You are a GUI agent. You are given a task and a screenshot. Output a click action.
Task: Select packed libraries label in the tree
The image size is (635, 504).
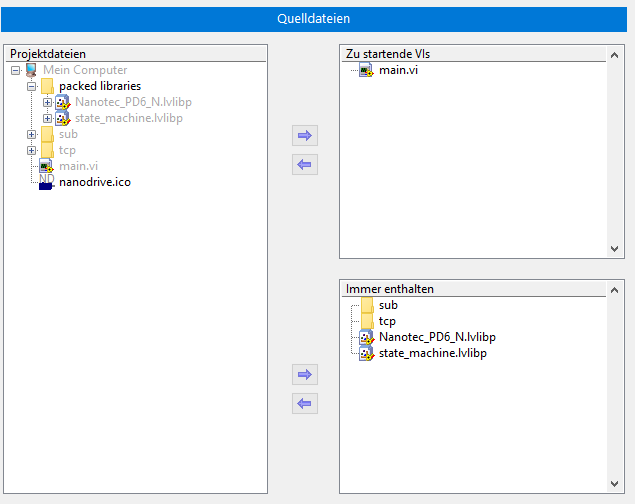pos(100,86)
